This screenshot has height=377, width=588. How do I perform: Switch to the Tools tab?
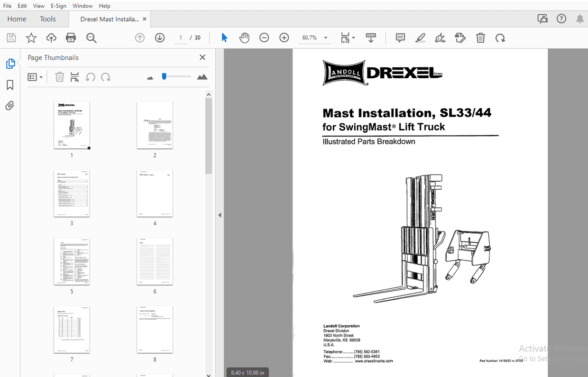(x=48, y=19)
